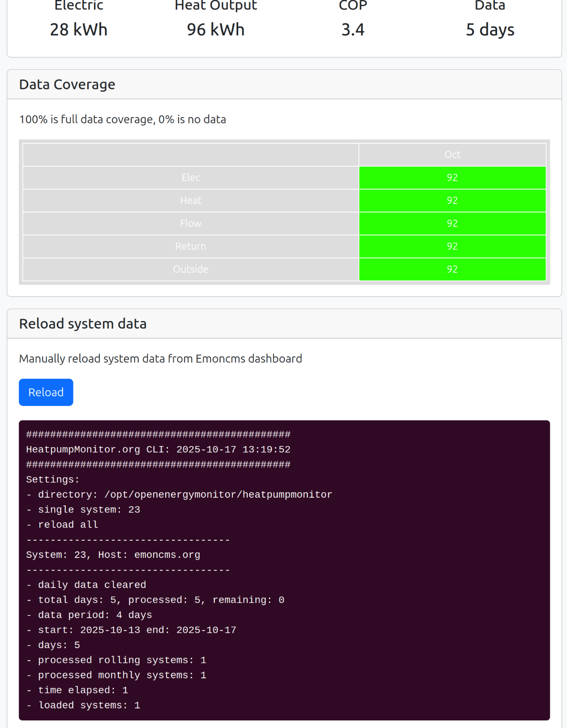Screen dimensions: 567x728
Task: Click the Elec row label
Action: [190, 178]
